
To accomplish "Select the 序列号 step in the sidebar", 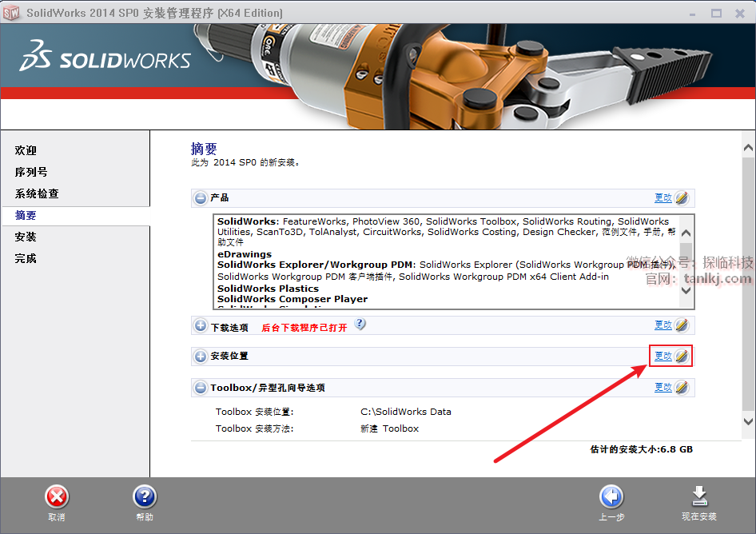I will tap(31, 172).
